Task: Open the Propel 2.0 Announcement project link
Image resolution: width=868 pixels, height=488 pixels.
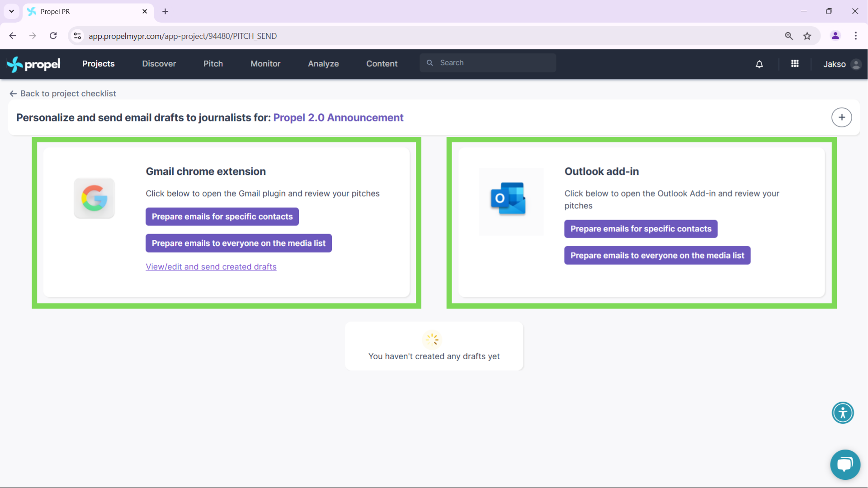Action: (338, 117)
